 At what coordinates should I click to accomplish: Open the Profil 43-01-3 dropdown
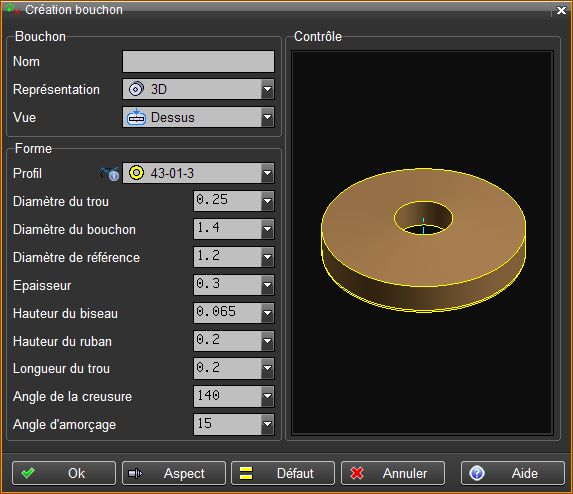pos(268,173)
